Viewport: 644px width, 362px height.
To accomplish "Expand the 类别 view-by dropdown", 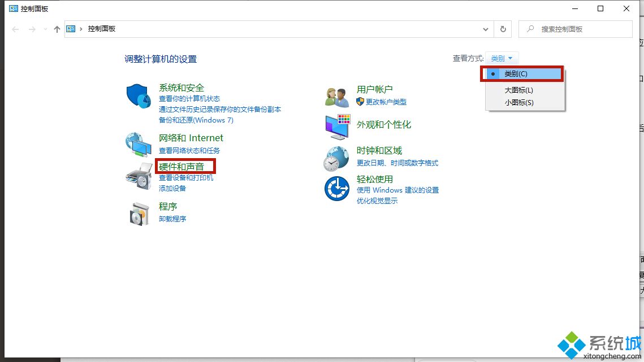I will (x=502, y=58).
